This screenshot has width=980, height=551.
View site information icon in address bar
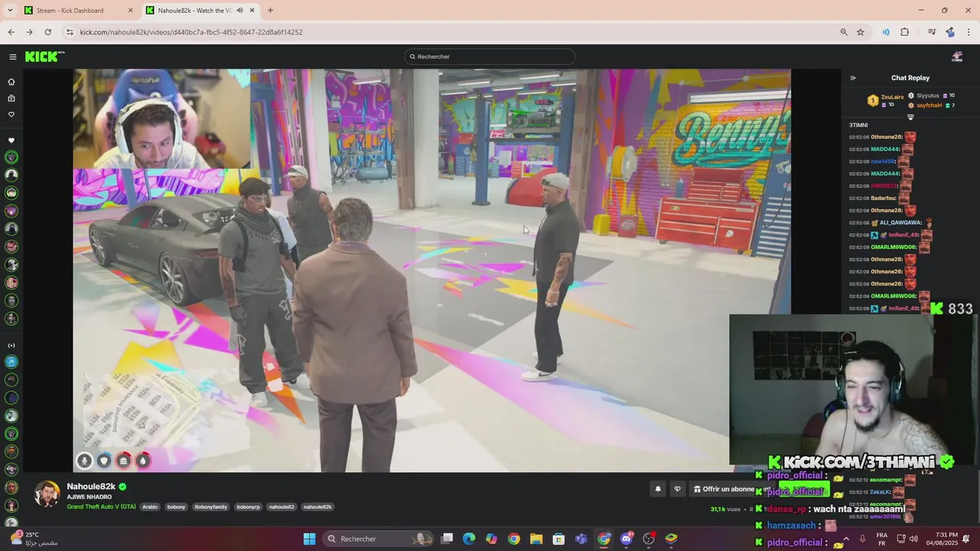click(70, 32)
